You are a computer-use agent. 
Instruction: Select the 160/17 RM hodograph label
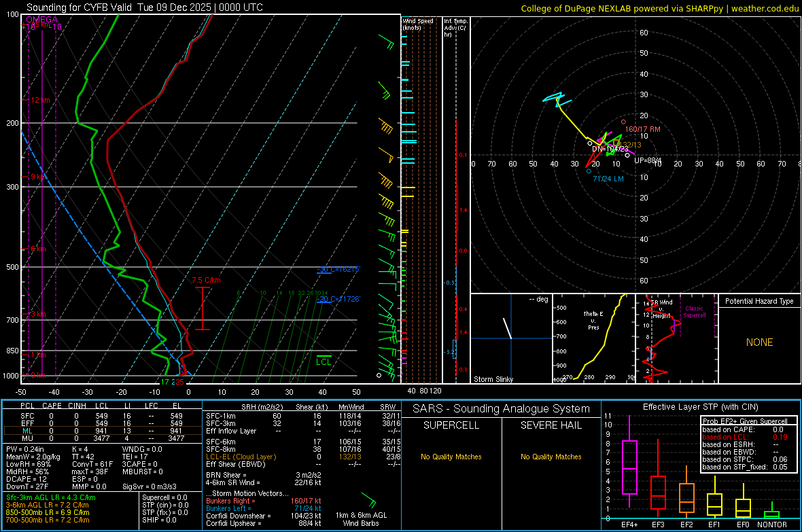[x=643, y=129]
